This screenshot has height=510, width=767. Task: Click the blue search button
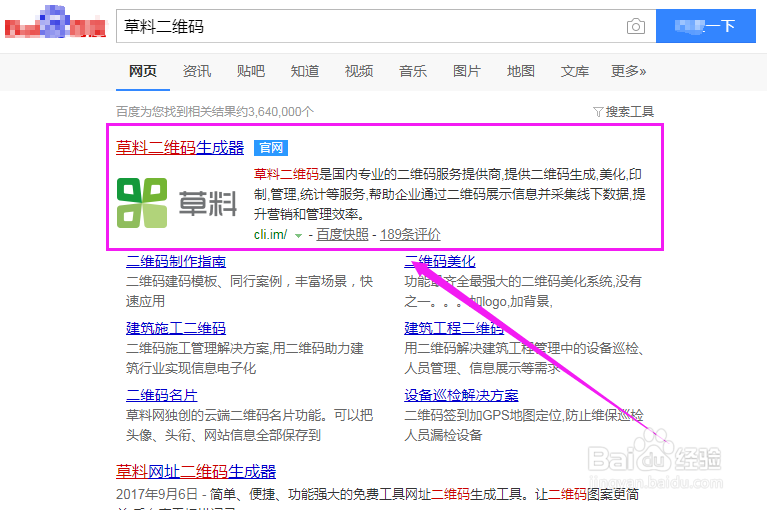(705, 26)
